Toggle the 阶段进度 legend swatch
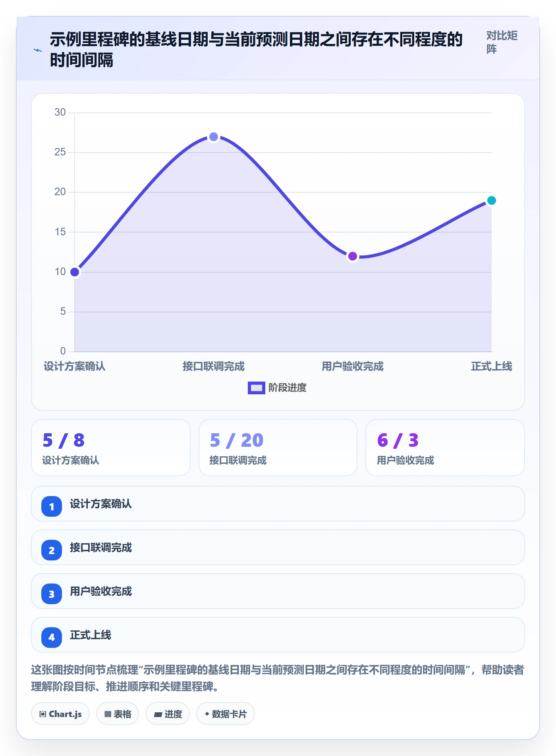 [256, 388]
